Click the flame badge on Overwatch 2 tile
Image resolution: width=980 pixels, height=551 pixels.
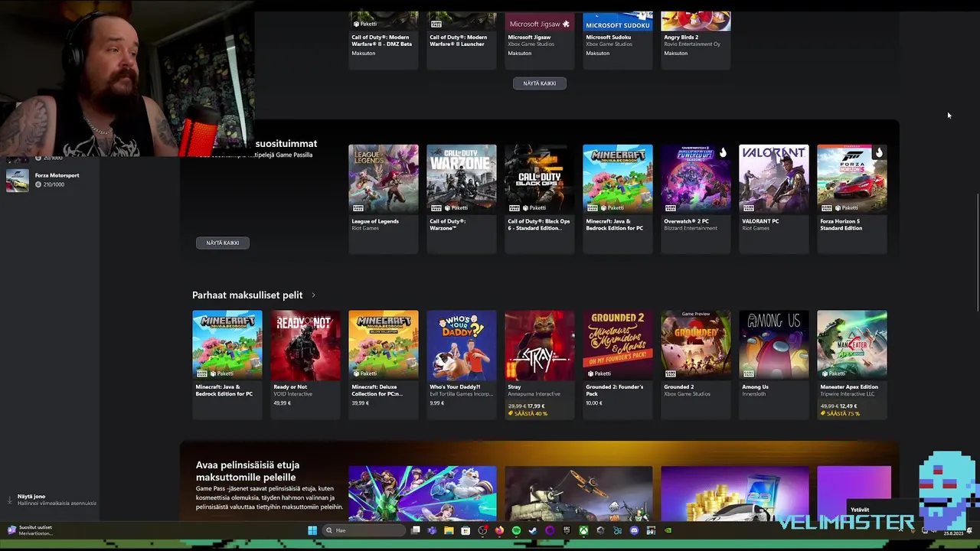(723, 152)
